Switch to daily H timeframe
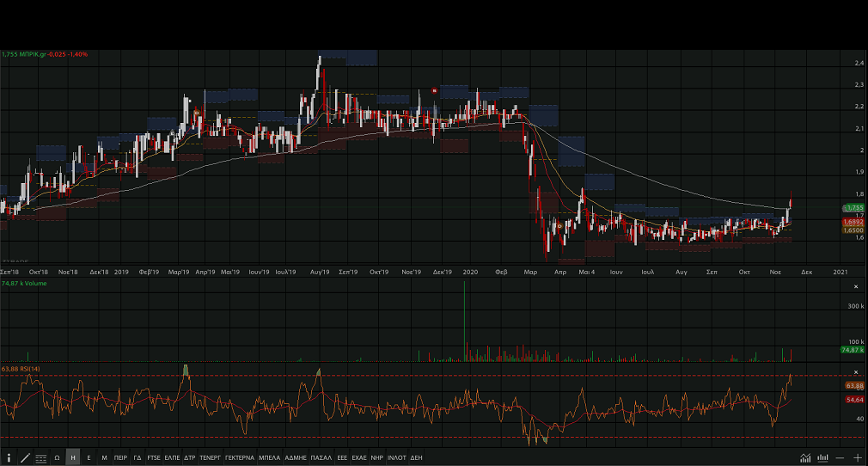 (73, 457)
